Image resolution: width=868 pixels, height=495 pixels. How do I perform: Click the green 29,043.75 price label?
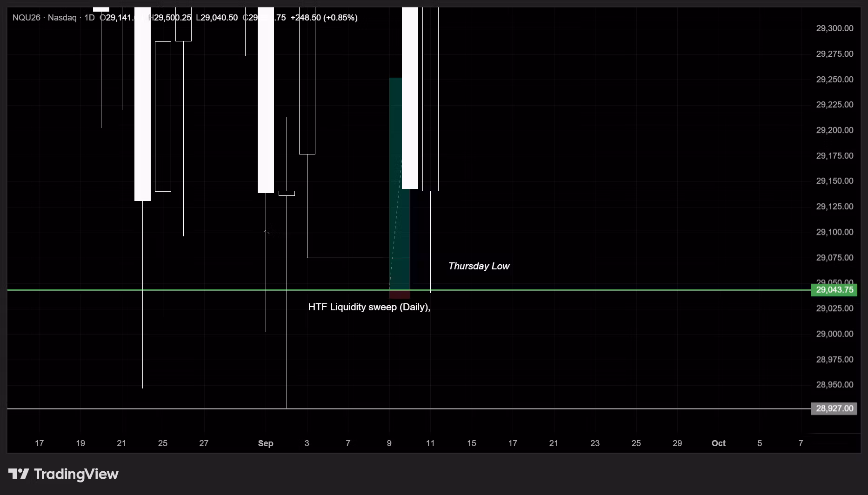pyautogui.click(x=835, y=290)
